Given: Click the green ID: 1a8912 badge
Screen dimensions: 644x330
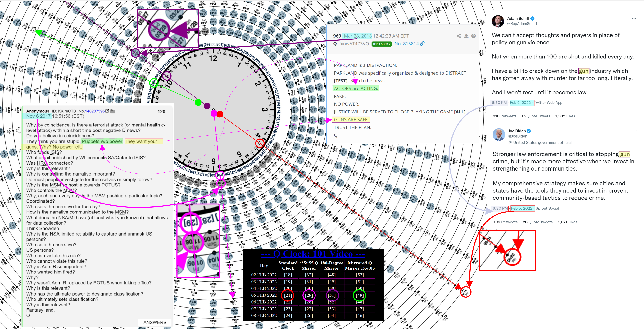Looking at the screenshot, I should click(382, 44).
